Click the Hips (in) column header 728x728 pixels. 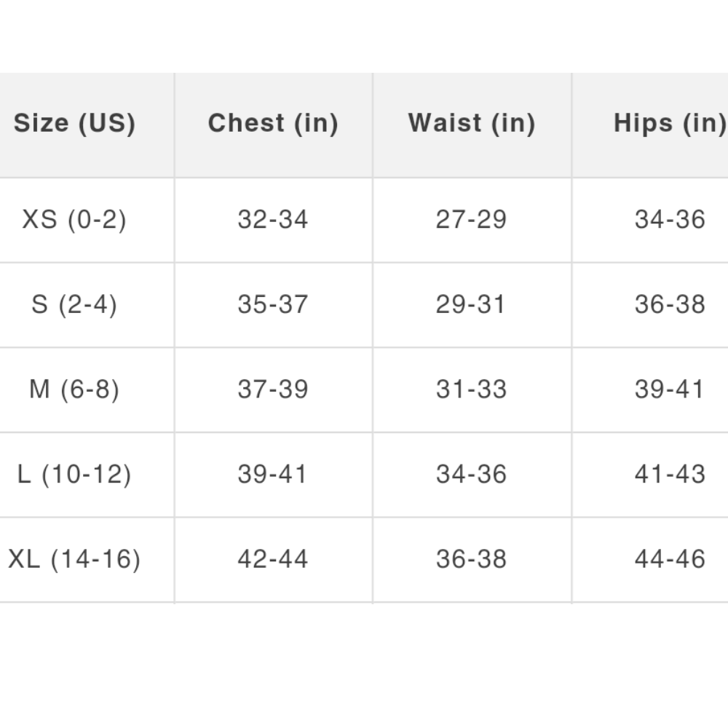(670, 123)
